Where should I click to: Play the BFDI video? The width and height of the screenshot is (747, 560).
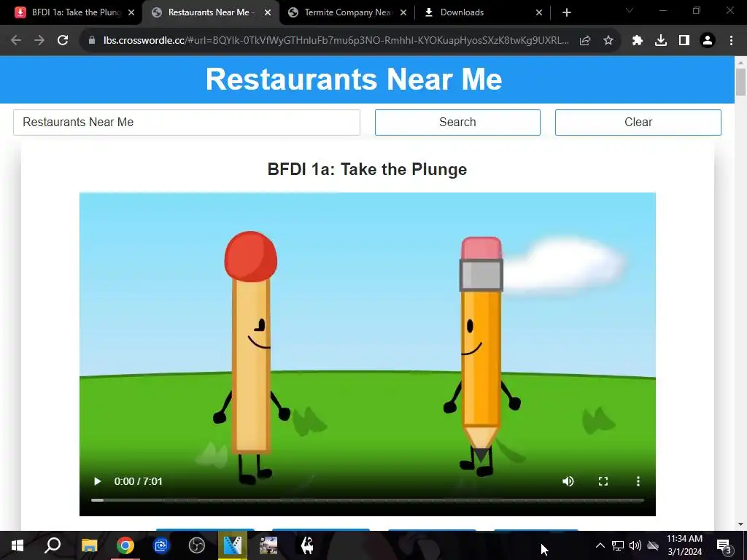point(97,481)
